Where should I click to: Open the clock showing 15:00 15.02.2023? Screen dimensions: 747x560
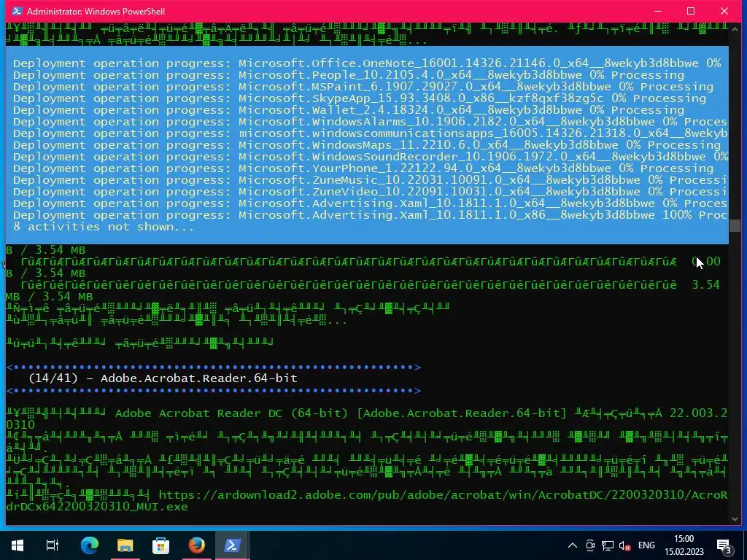(684, 545)
